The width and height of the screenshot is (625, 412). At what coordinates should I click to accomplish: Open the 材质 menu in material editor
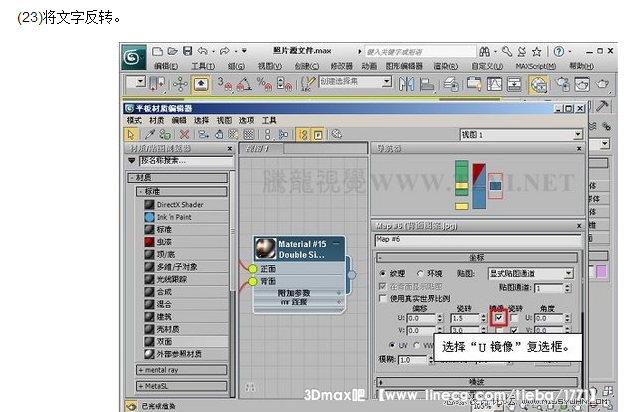tap(157, 120)
